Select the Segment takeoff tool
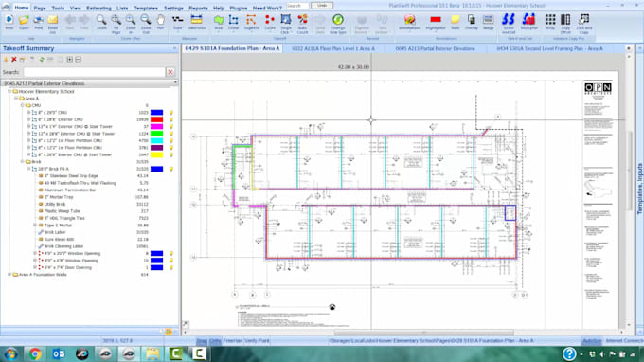The height and width of the screenshot is (362, 644). (251, 20)
